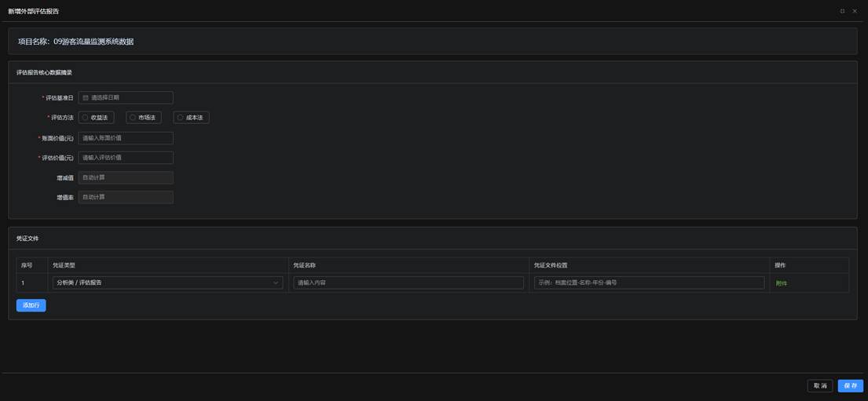Save the report with the 保存 button
Screen dimensions: 868x401
[x=850, y=386]
